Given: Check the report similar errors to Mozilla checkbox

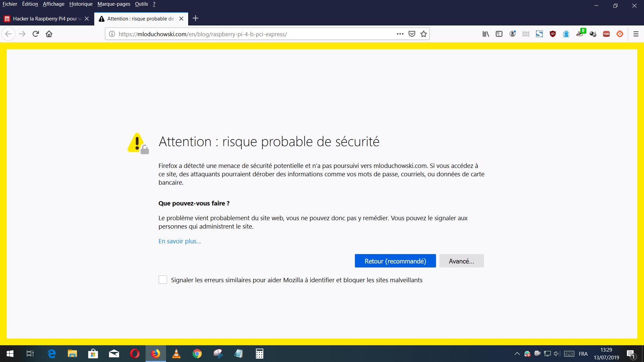Looking at the screenshot, I should [163, 280].
